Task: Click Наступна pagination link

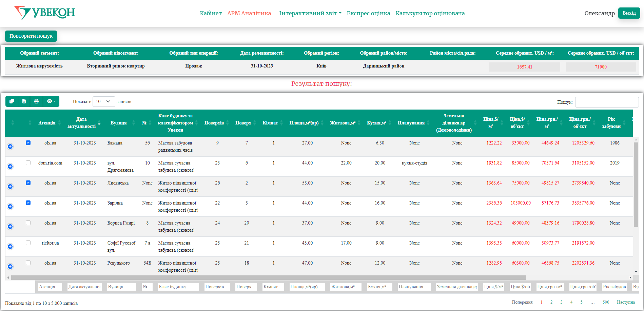Action: 626,302
